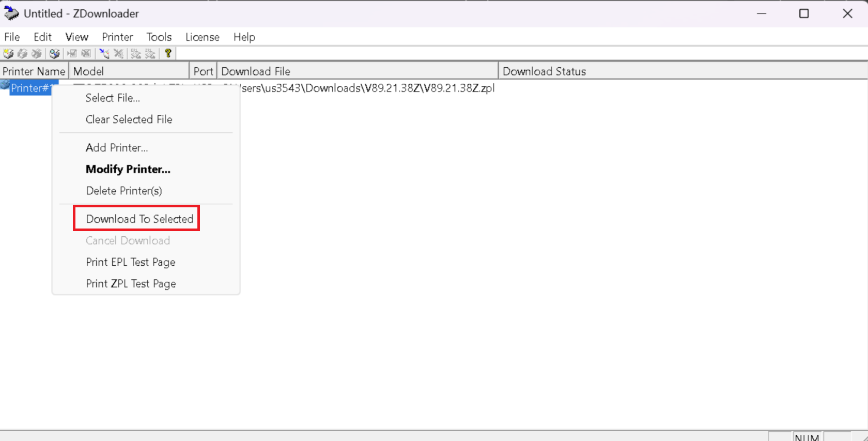Click the Printer Name column header
868x441 pixels.
tap(34, 71)
